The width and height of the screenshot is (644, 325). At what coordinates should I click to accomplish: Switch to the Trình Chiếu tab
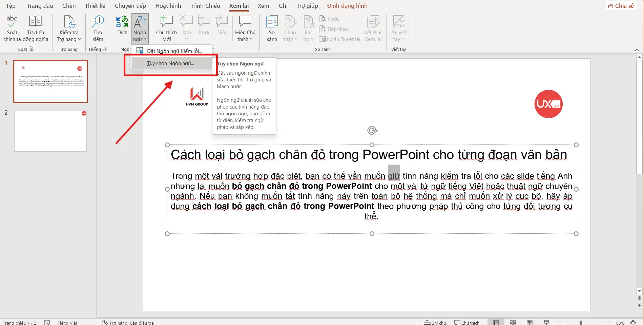click(205, 6)
